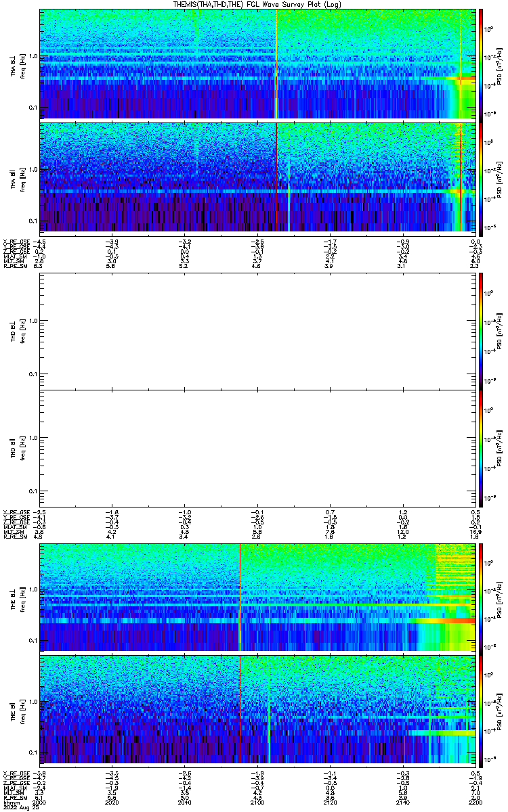Click the '2100' time tick label

pos(257,802)
